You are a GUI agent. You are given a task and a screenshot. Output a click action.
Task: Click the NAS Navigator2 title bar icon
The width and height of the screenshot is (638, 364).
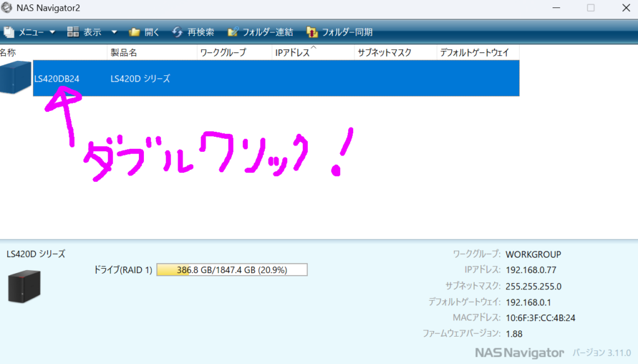pyautogui.click(x=6, y=7)
